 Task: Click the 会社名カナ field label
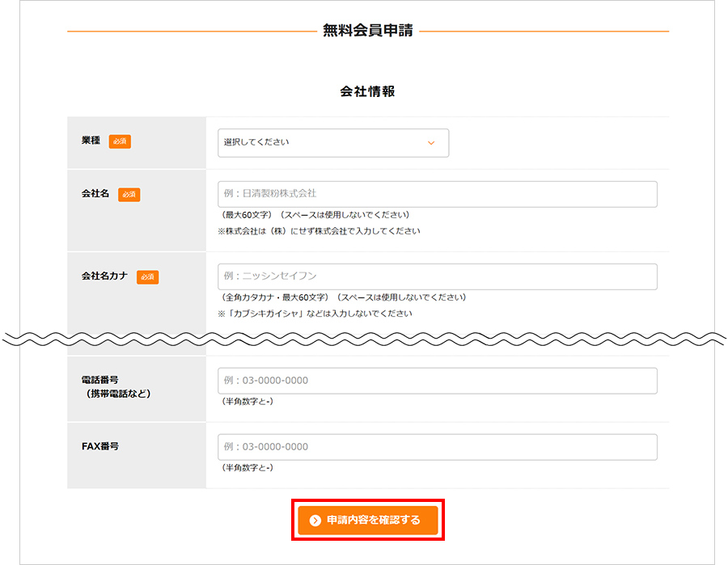[x=104, y=276]
